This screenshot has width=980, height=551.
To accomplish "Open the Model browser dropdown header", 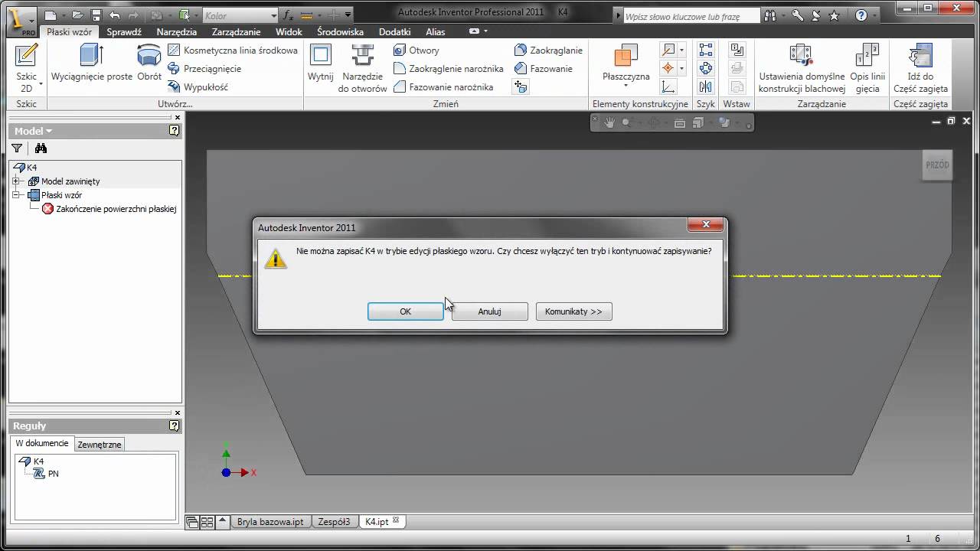I will point(33,131).
